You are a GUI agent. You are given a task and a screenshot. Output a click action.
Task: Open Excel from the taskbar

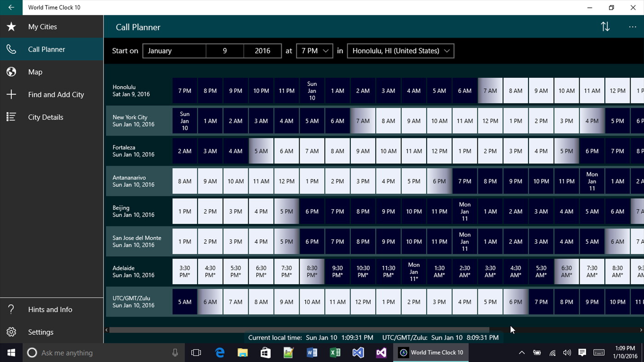pos(335,353)
